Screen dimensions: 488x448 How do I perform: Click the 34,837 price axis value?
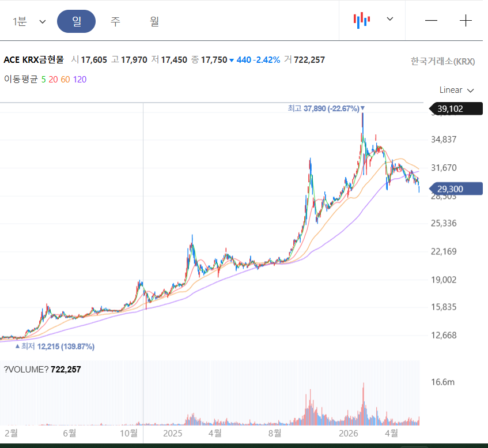pos(444,140)
